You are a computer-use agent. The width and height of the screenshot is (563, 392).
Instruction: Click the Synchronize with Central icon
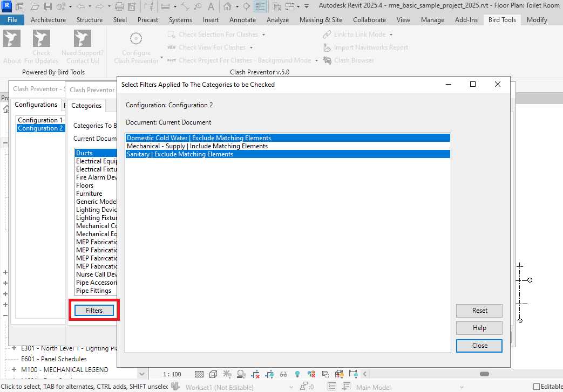click(x=62, y=6)
